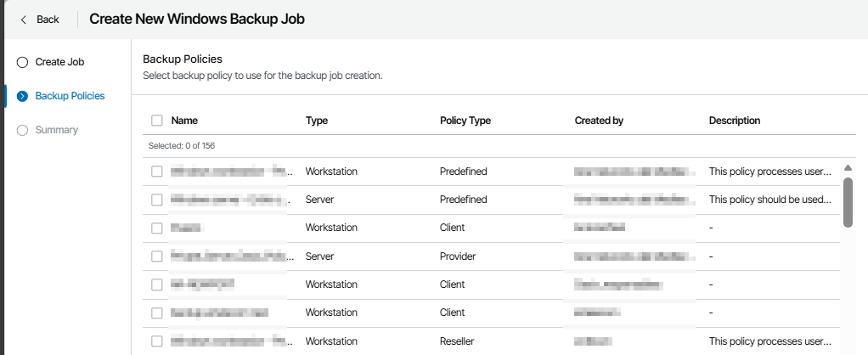Check the Predefined Workstation policy checkbox
This screenshot has width=868, height=355.
coord(156,172)
